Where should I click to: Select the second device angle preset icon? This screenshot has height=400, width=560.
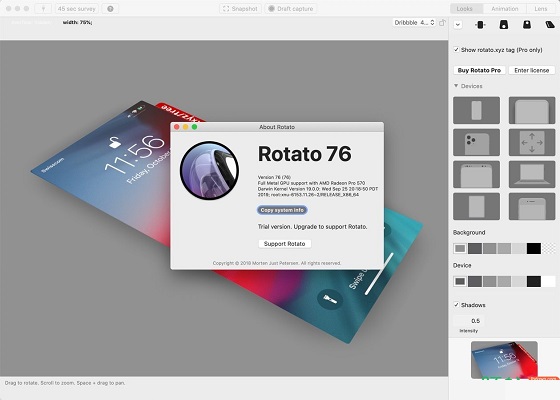(504, 25)
